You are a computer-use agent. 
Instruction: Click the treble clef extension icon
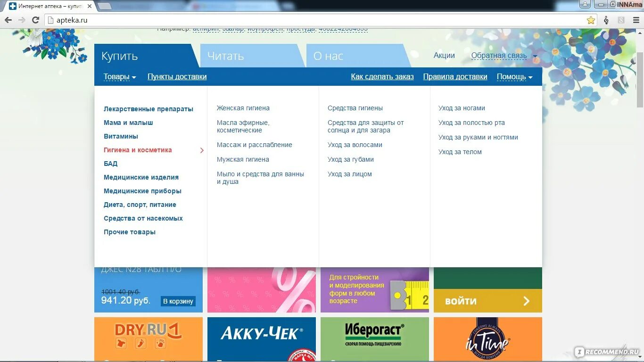[x=606, y=20]
